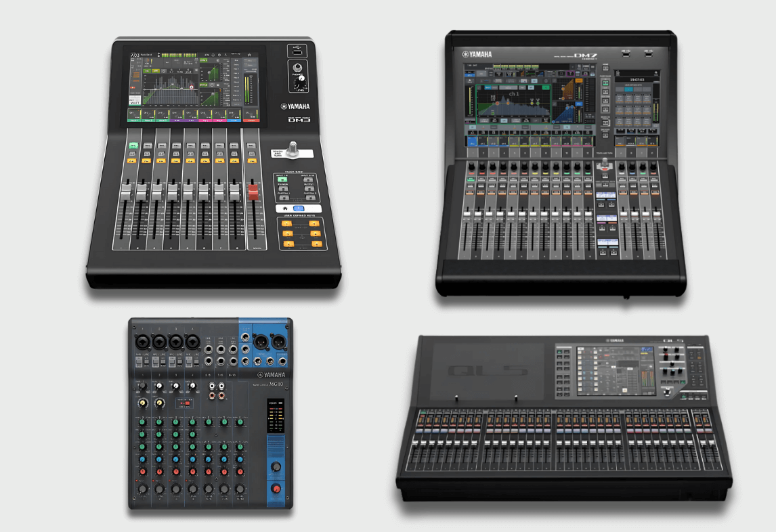
Task: Click the DM3 model label
Action: (x=299, y=120)
